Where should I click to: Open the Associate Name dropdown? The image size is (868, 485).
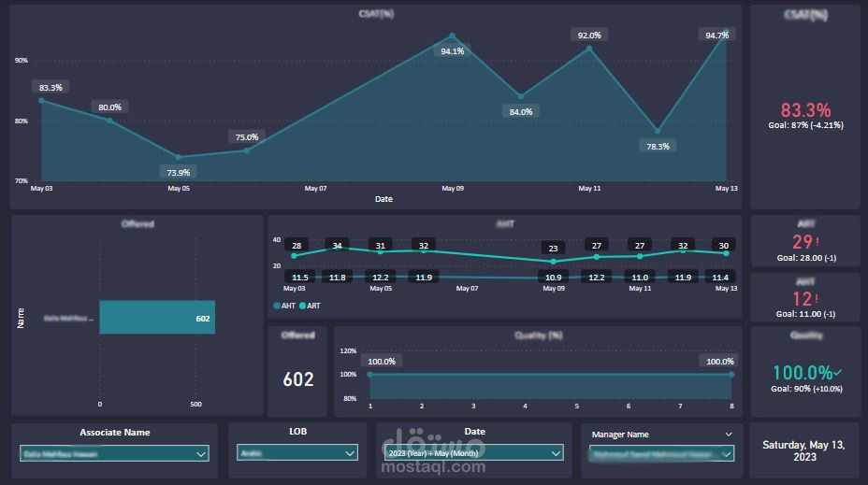(x=114, y=453)
